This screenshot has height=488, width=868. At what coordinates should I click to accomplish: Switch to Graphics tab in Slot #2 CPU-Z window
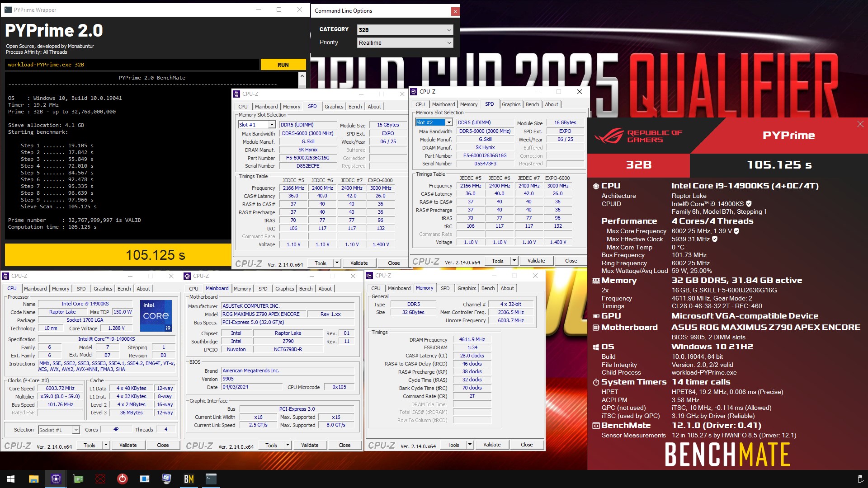coord(511,104)
